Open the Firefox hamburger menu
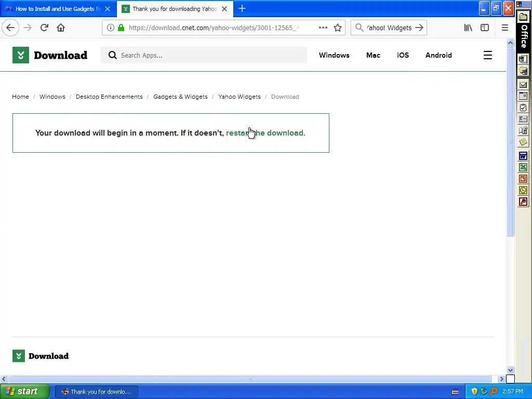This screenshot has height=399, width=532. click(x=505, y=28)
